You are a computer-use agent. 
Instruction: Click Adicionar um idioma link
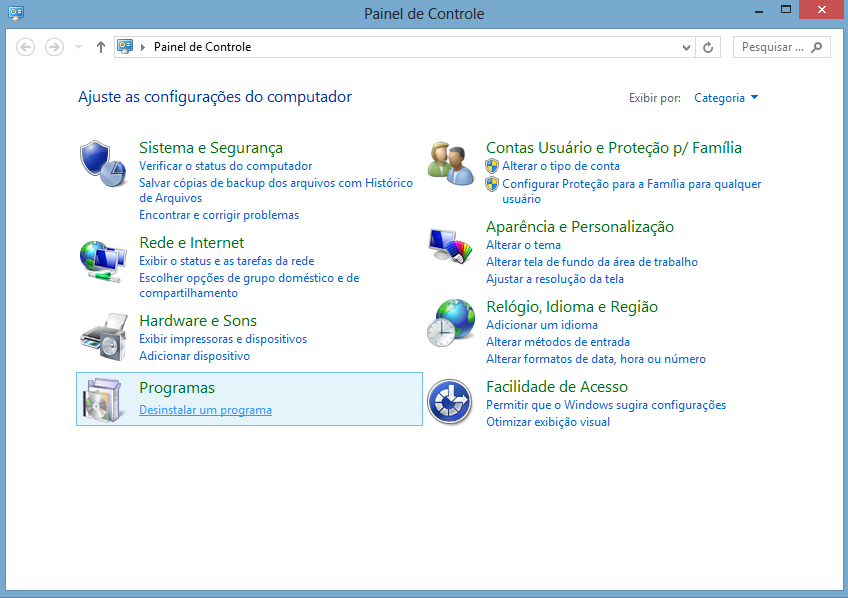click(x=542, y=325)
